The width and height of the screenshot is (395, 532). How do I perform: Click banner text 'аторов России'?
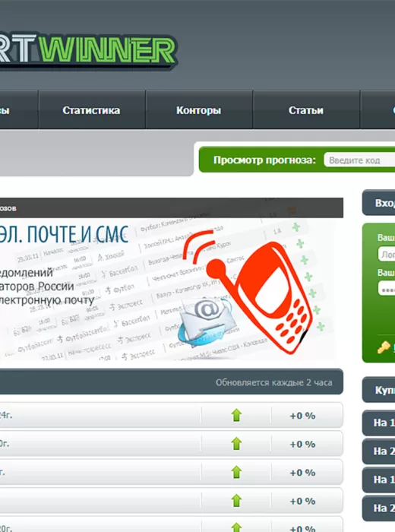36,287
